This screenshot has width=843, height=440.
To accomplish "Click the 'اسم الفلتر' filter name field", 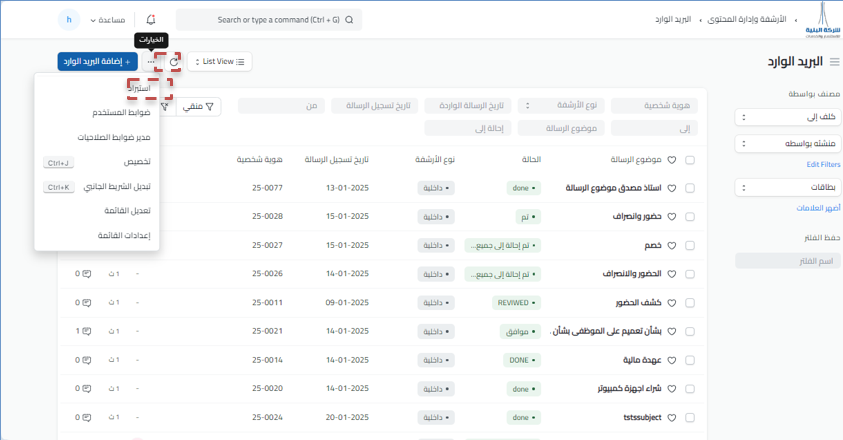I will click(788, 261).
